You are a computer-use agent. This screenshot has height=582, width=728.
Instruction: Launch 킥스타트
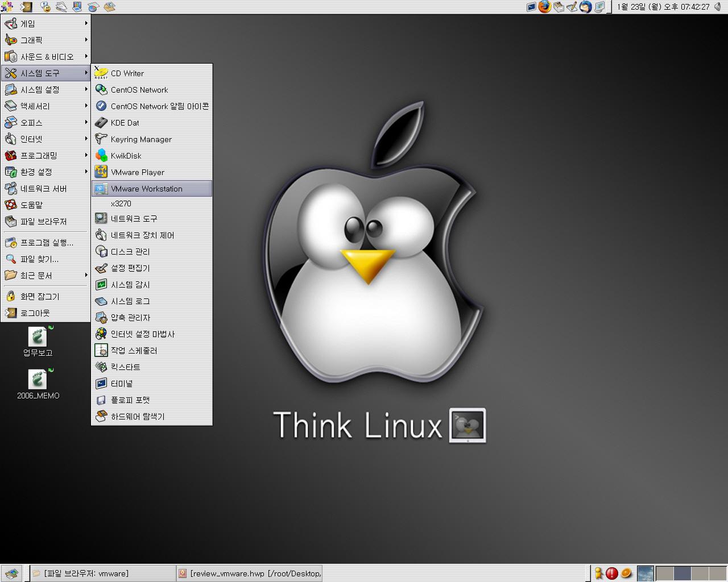point(152,367)
